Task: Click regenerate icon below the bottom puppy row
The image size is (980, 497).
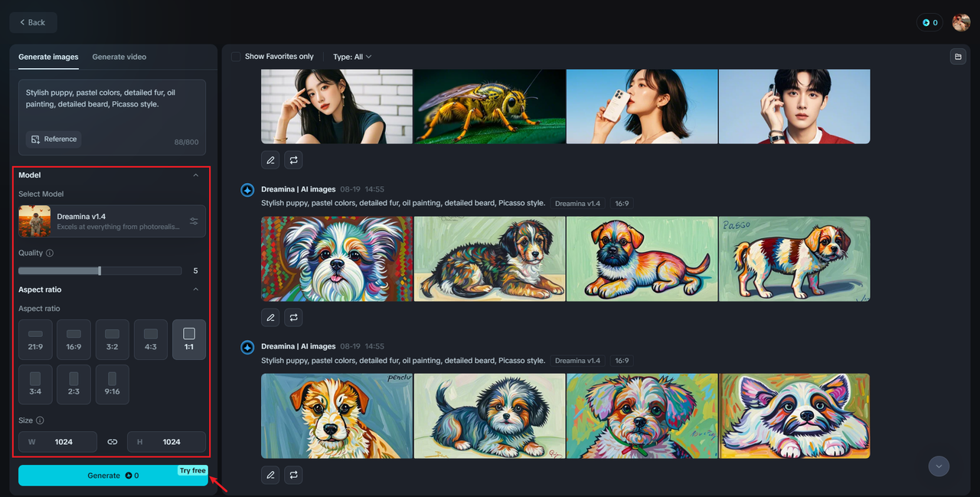Action: pyautogui.click(x=293, y=475)
